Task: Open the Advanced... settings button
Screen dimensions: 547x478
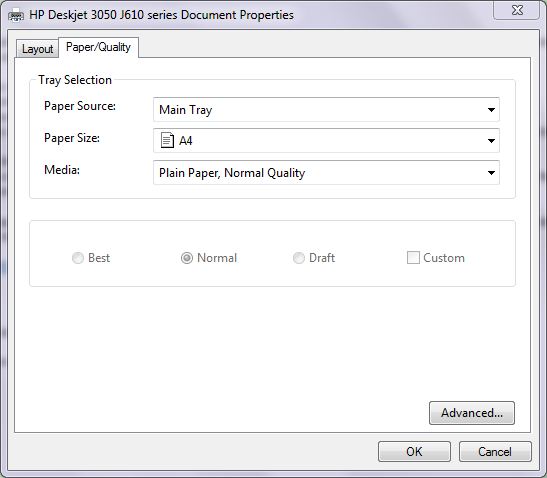Action: click(472, 413)
